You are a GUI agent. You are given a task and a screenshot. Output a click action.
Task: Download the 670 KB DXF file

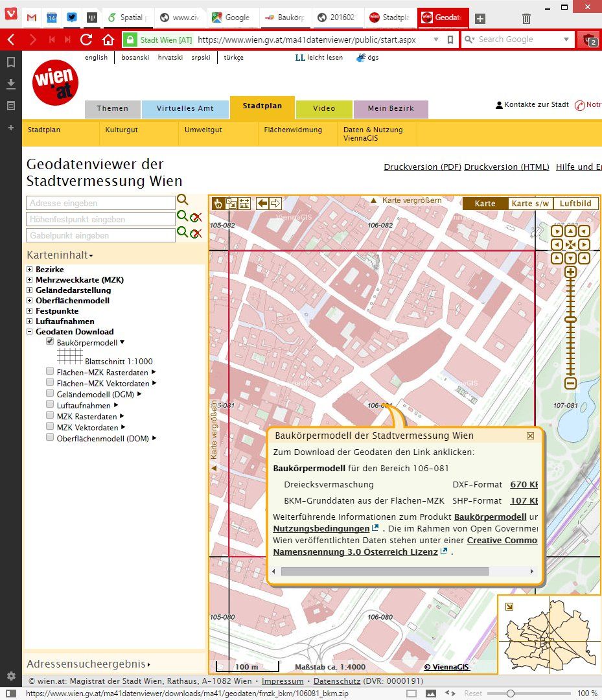click(524, 485)
